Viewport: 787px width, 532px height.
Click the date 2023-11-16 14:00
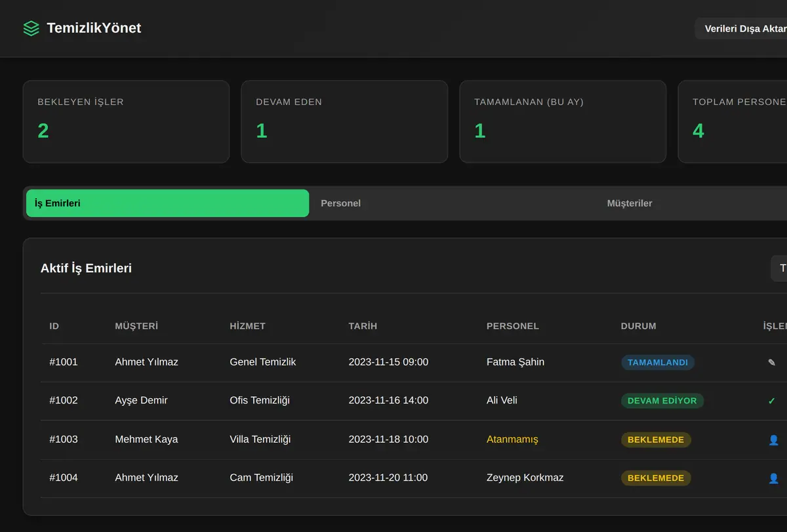pyautogui.click(x=388, y=401)
